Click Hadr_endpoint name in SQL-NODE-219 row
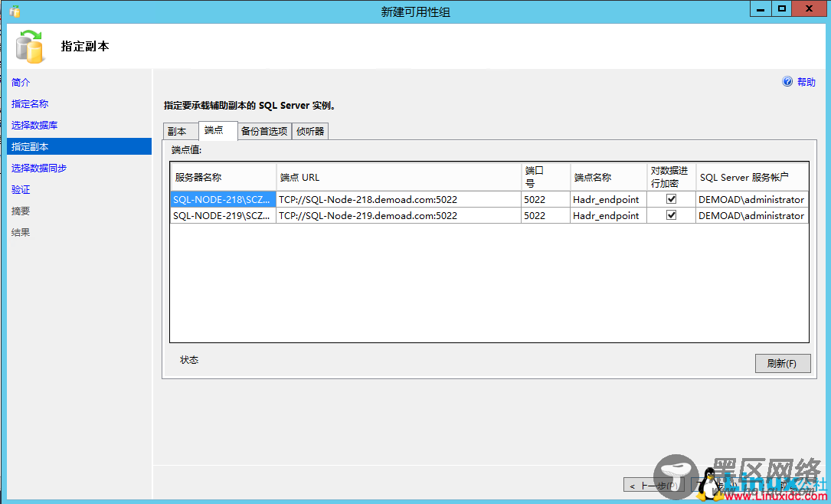The image size is (831, 504). point(608,215)
